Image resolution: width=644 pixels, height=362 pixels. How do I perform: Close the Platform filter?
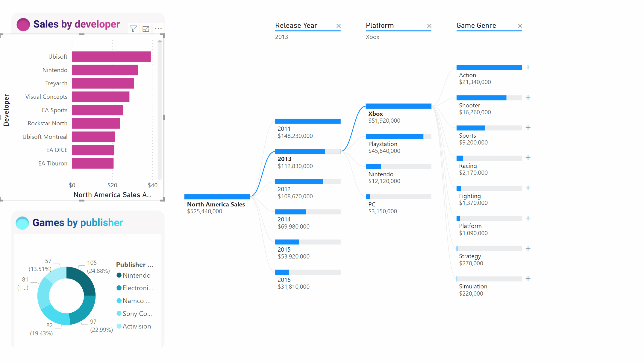pyautogui.click(x=429, y=25)
